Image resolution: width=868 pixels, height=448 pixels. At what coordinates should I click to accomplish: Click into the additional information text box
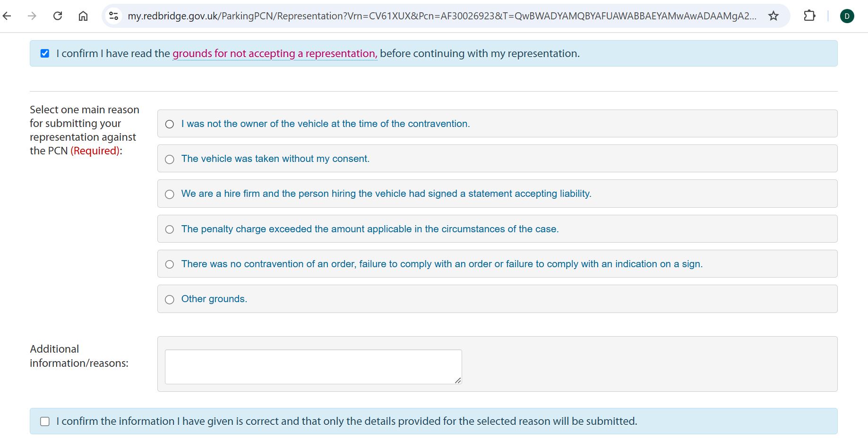(x=313, y=366)
